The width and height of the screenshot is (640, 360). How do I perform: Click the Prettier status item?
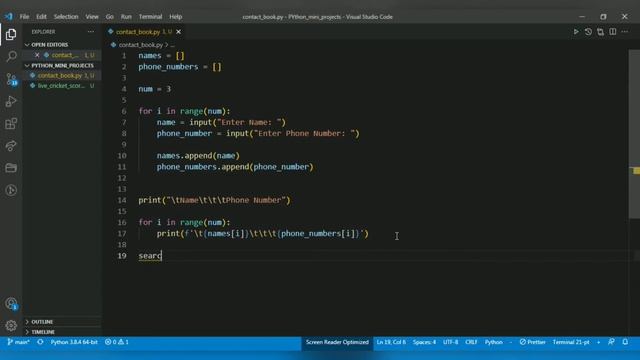[x=532, y=342]
